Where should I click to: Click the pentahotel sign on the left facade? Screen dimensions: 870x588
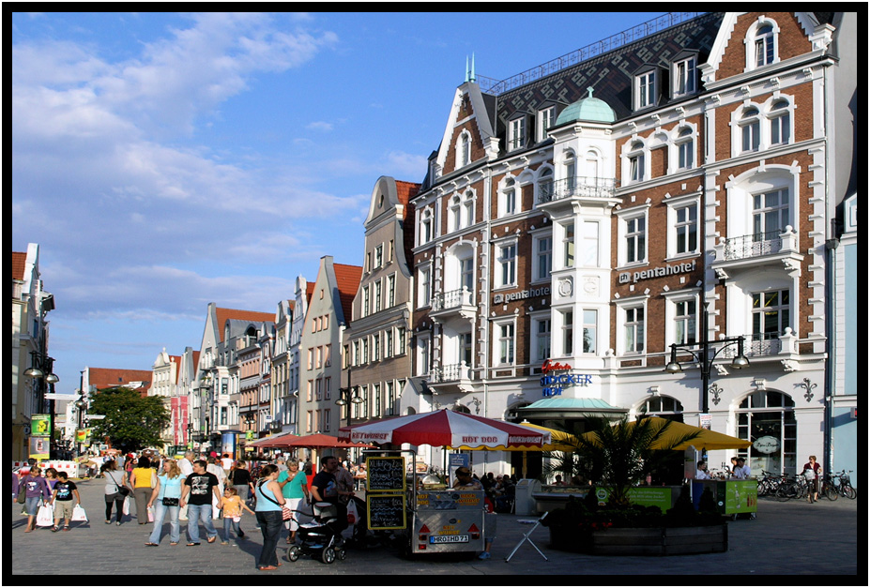[522, 294]
